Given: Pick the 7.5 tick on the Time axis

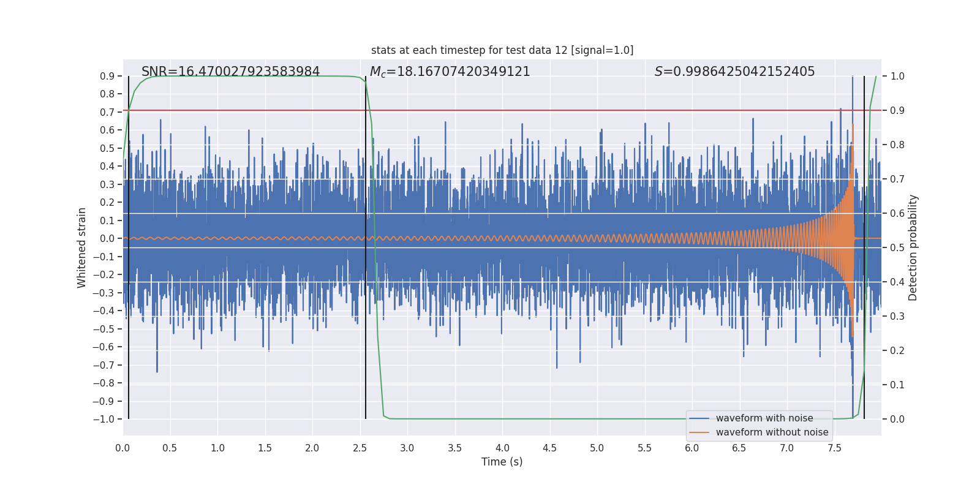Looking at the screenshot, I should point(834,448).
